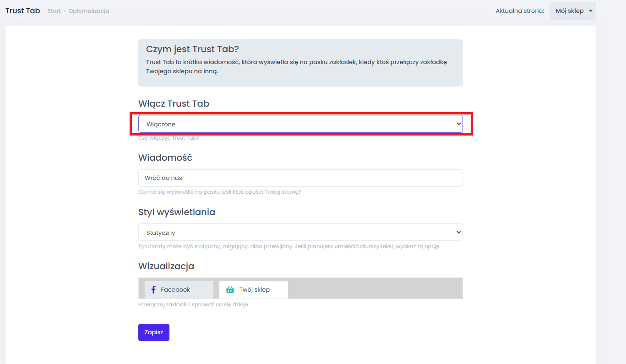Click the Czym jest Trust Tab? heading
Screen dimensions: 626x364
coord(192,49)
